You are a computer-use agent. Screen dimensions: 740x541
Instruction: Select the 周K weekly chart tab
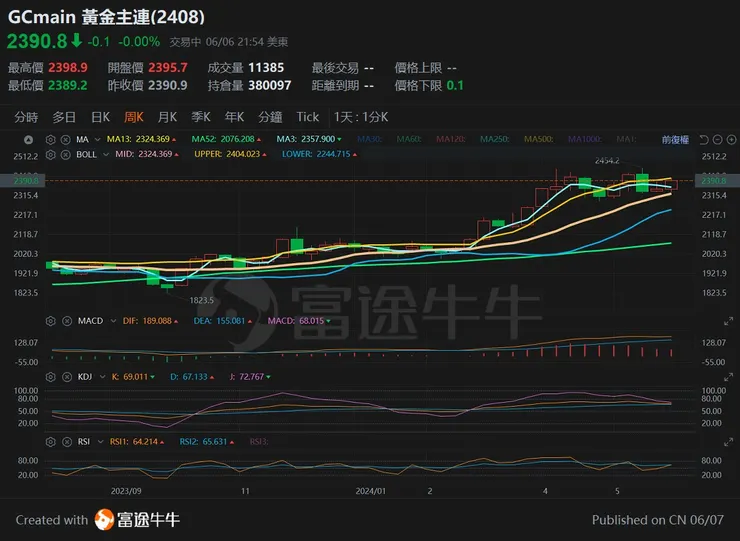(134, 117)
